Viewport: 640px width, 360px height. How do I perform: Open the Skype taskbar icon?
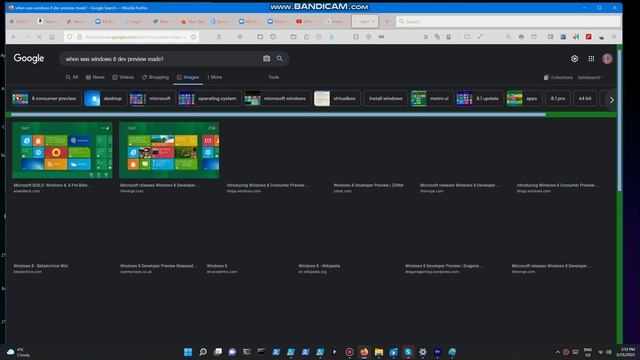tap(408, 352)
